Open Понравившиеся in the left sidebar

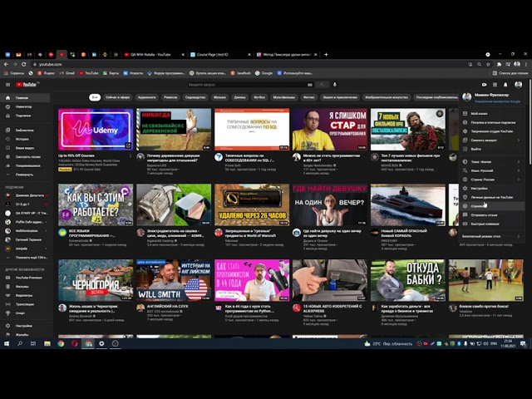[x=26, y=165]
